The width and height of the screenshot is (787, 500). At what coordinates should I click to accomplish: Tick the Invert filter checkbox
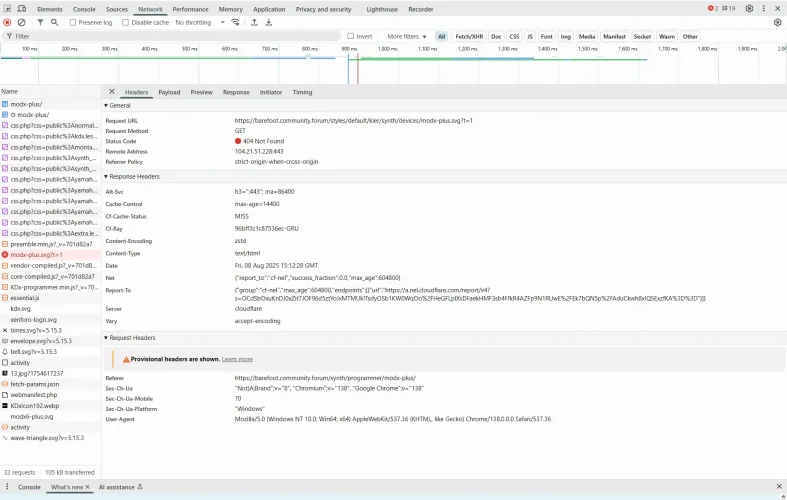click(x=351, y=36)
